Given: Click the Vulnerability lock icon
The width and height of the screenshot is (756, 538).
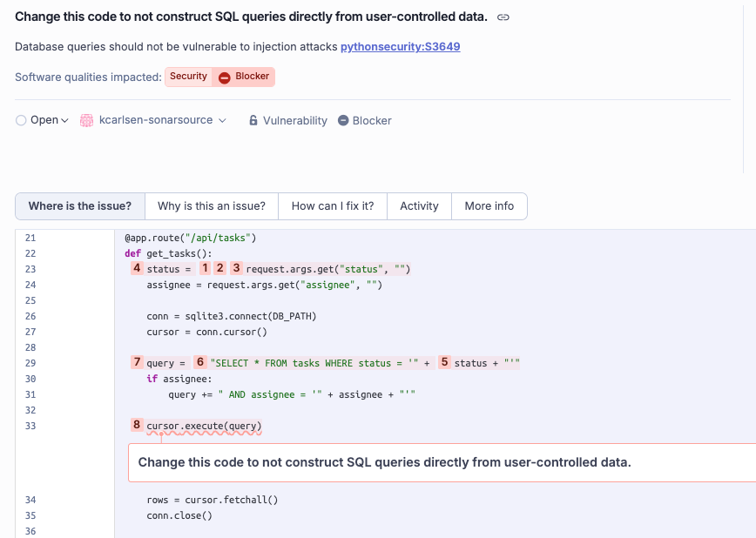Looking at the screenshot, I should [x=253, y=121].
